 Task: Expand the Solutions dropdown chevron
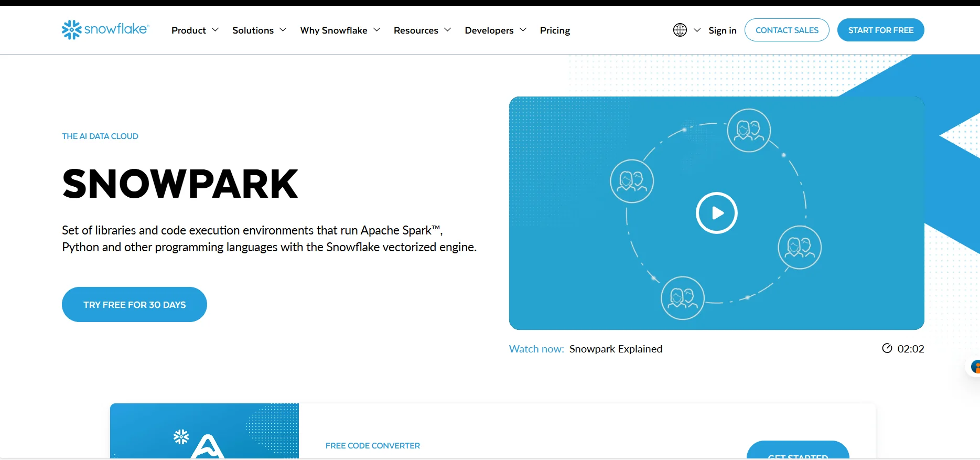(x=283, y=30)
